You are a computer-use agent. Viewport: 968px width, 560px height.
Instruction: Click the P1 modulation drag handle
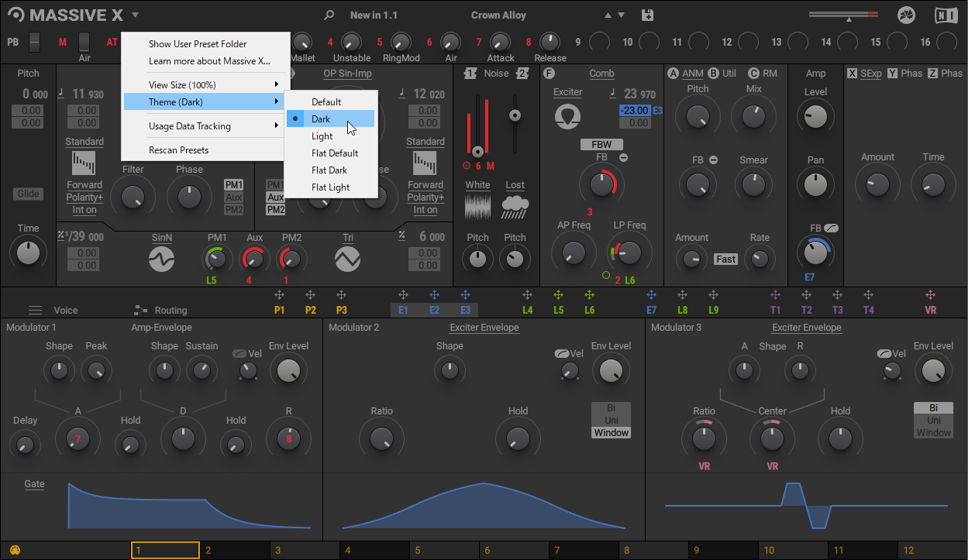click(x=279, y=295)
